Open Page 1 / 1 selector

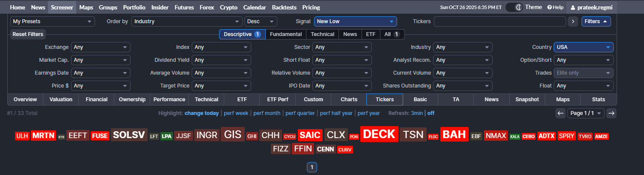[x=586, y=113]
